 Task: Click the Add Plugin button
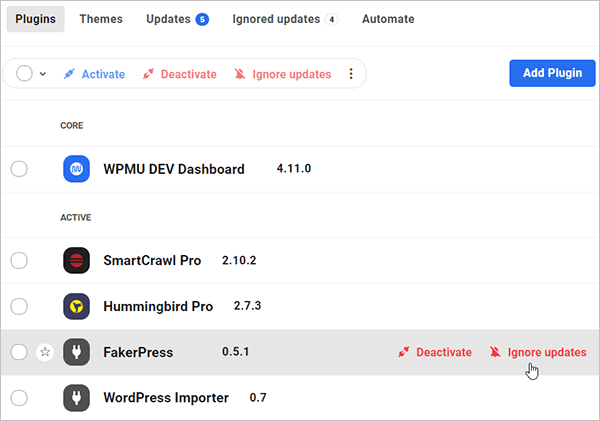[552, 73]
